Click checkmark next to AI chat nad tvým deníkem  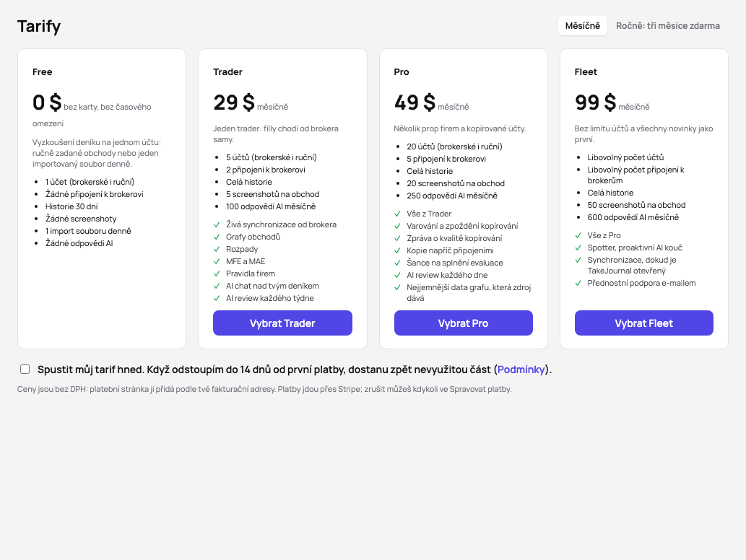coord(217,286)
